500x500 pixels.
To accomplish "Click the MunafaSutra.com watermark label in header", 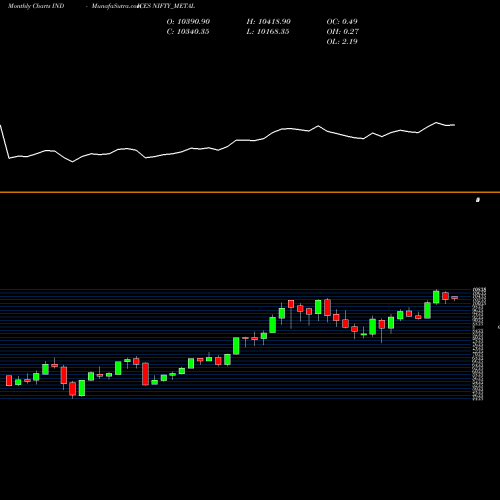I will coord(115,6).
